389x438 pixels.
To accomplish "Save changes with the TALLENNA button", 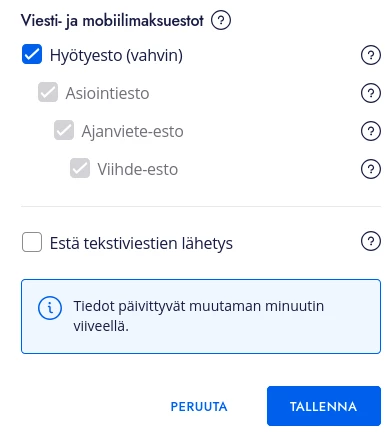I will [x=324, y=406].
